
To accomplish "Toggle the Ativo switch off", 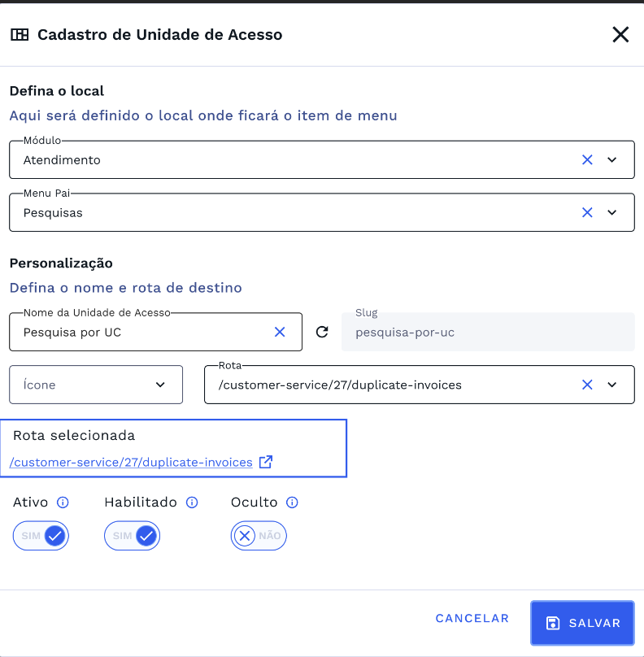I will pos(41,535).
